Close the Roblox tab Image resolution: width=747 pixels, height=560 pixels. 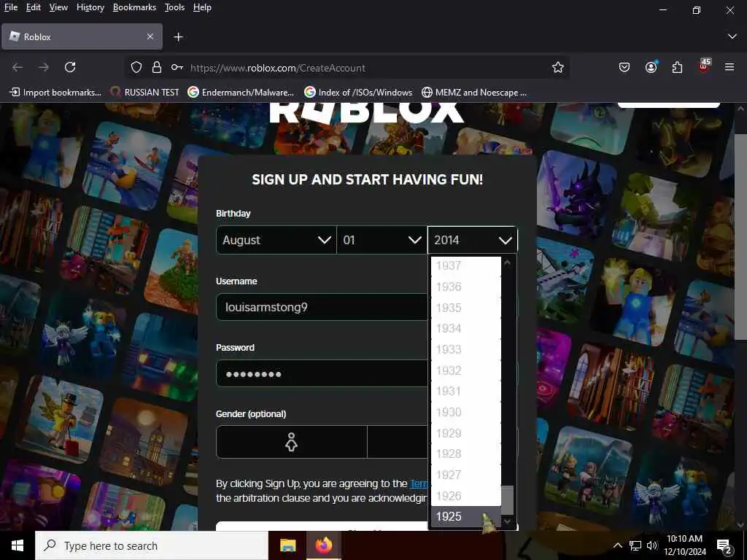pos(150,36)
